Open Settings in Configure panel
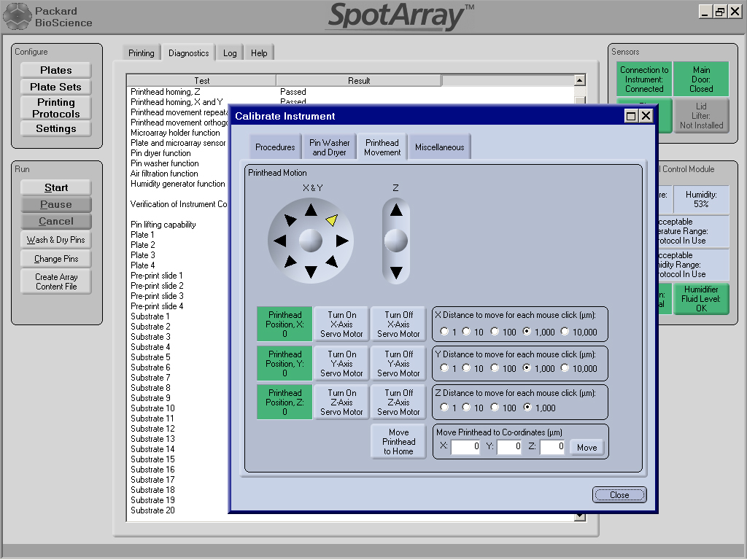The image size is (747, 560). 55,128
